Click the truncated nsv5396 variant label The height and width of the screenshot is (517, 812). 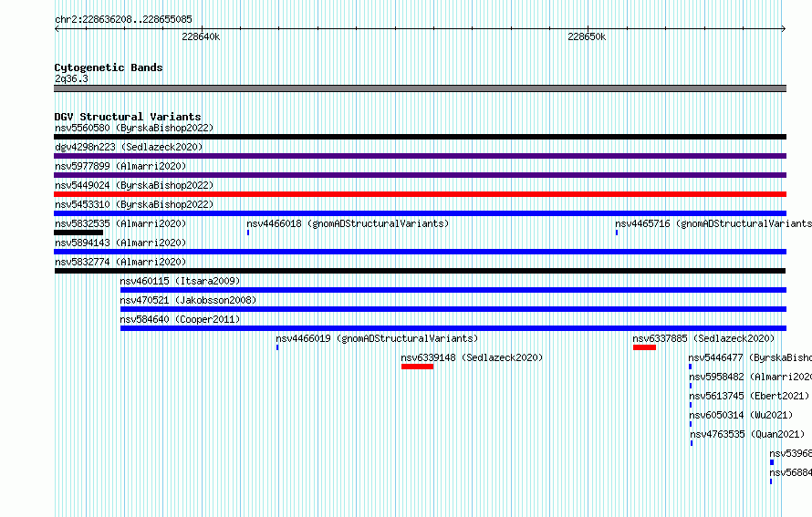point(790,453)
